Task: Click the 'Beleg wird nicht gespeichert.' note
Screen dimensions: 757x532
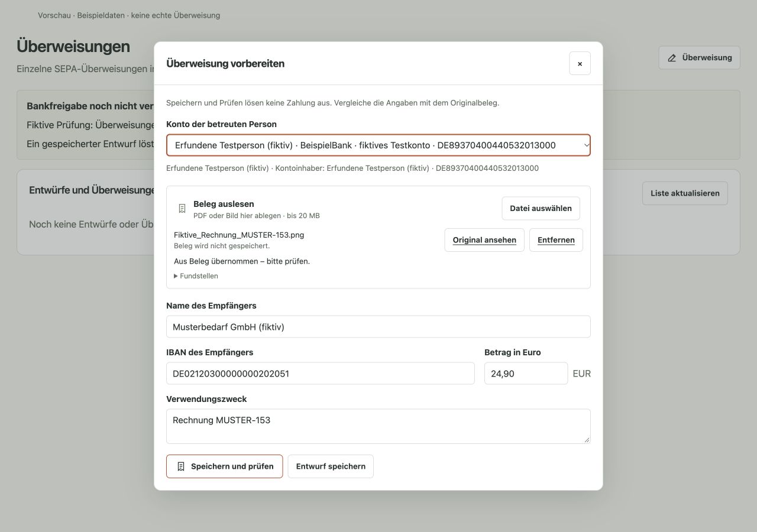Action: (x=222, y=246)
